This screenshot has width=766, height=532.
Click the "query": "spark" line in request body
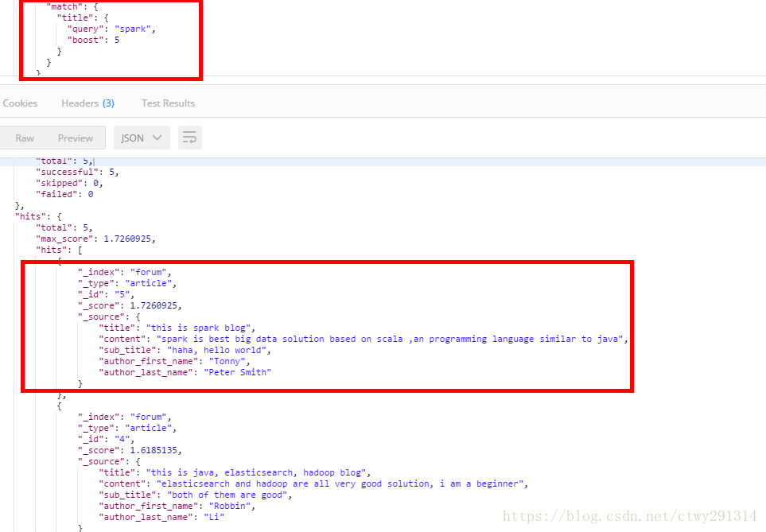pyautogui.click(x=111, y=29)
